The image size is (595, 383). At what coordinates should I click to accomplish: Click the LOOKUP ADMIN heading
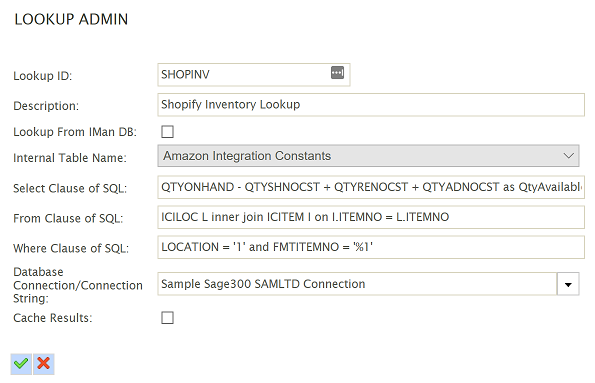[71, 19]
